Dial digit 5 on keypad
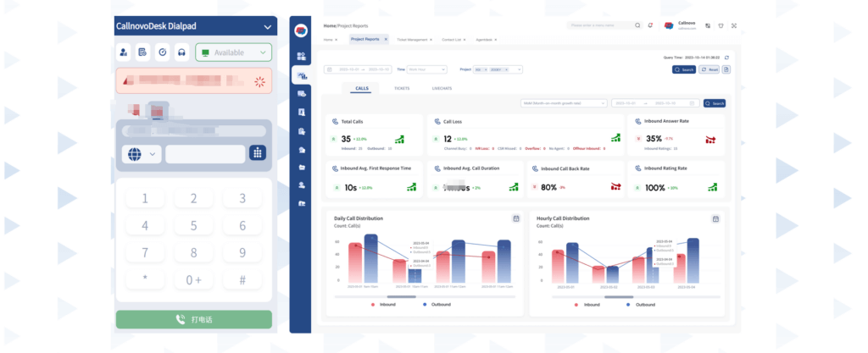868x353 pixels. coord(194,225)
